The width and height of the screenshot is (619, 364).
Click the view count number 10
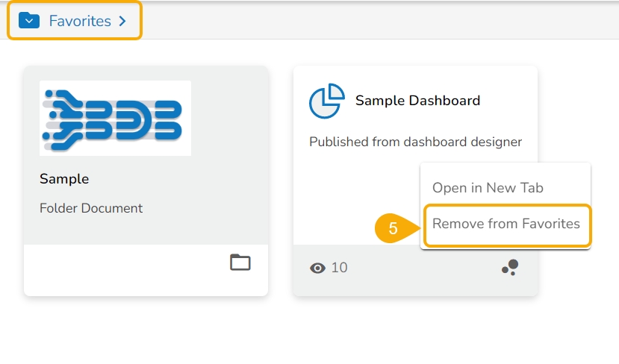(x=339, y=268)
